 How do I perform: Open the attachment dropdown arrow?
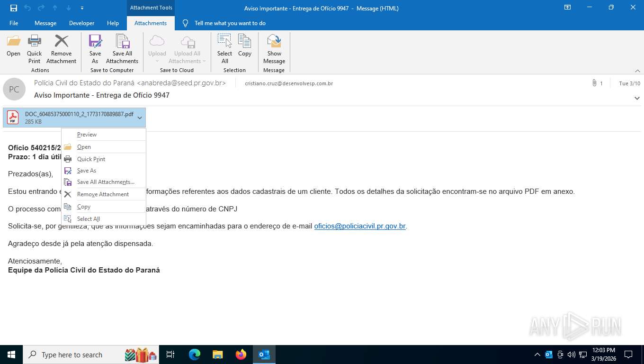pos(140,118)
